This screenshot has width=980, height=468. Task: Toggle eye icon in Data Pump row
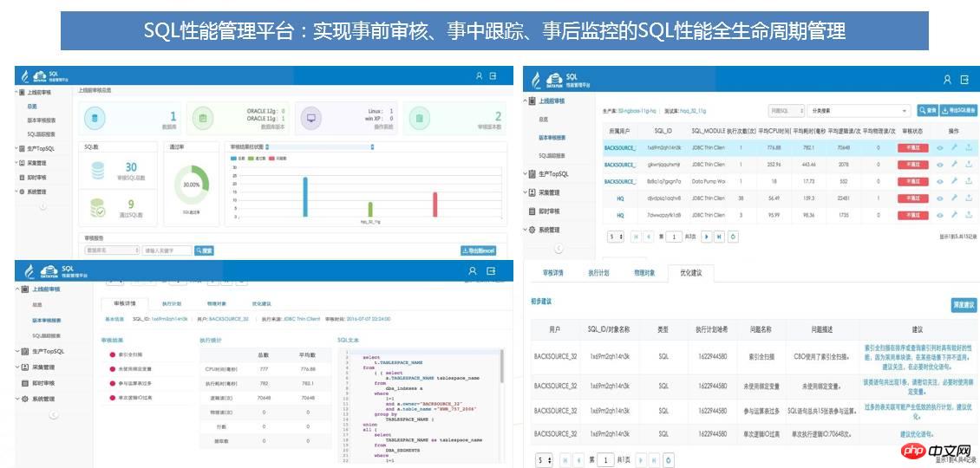pyautogui.click(x=939, y=181)
